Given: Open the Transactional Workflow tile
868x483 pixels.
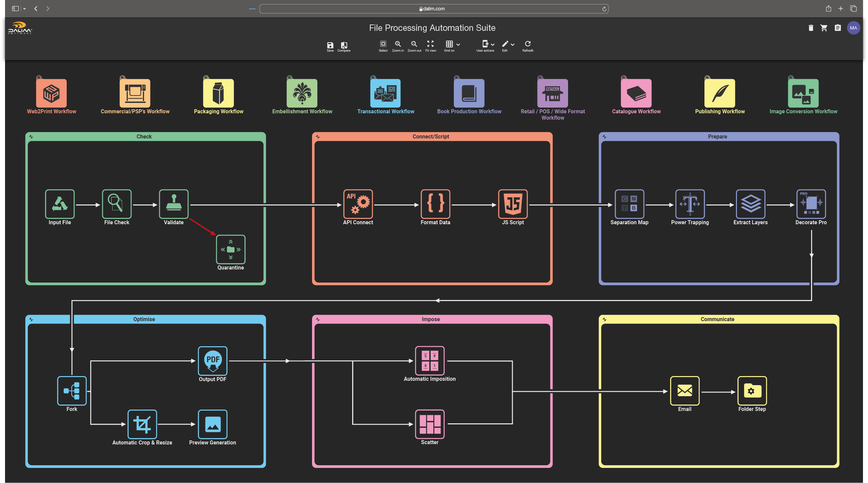Looking at the screenshot, I should (385, 94).
